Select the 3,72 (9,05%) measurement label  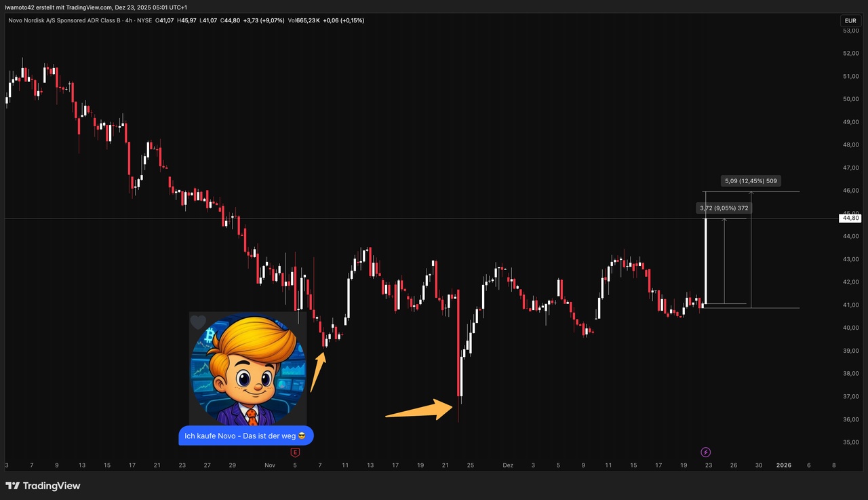(724, 208)
